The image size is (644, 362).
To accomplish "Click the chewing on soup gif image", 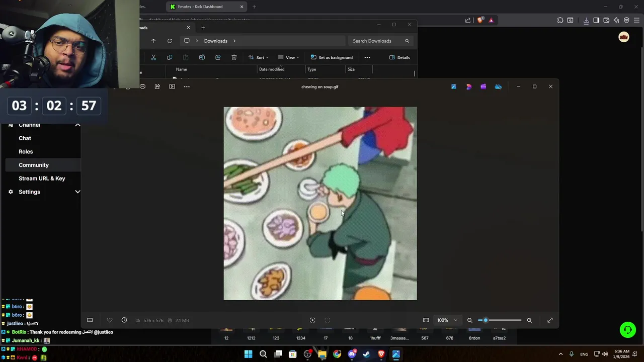I will 320,203.
